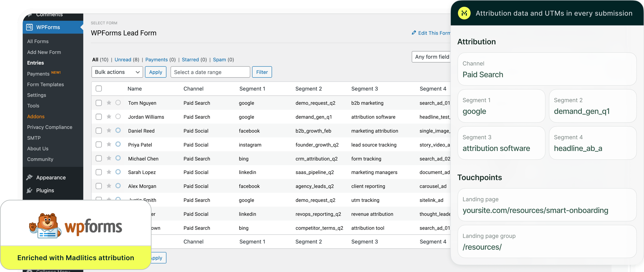Filter entries by Spam
The height and width of the screenshot is (272, 644).
click(219, 60)
